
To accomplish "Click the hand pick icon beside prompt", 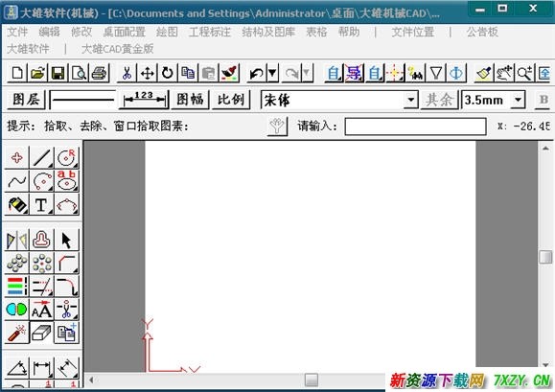I will (x=277, y=126).
